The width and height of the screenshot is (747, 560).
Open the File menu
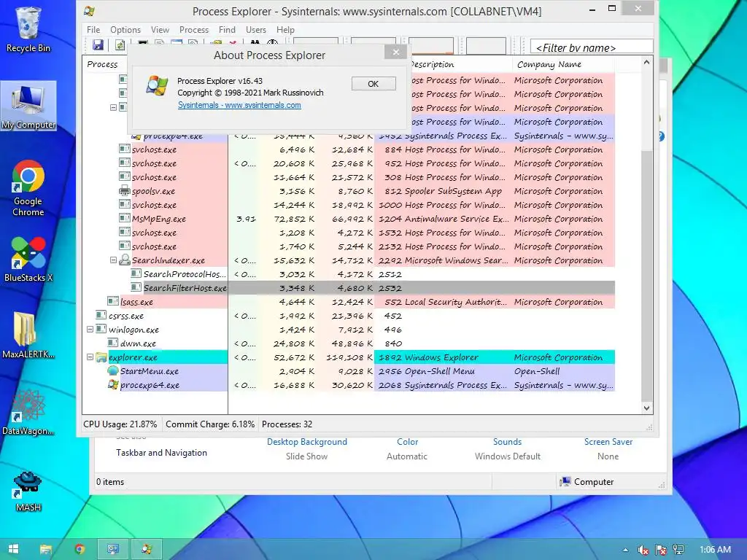[x=93, y=29]
